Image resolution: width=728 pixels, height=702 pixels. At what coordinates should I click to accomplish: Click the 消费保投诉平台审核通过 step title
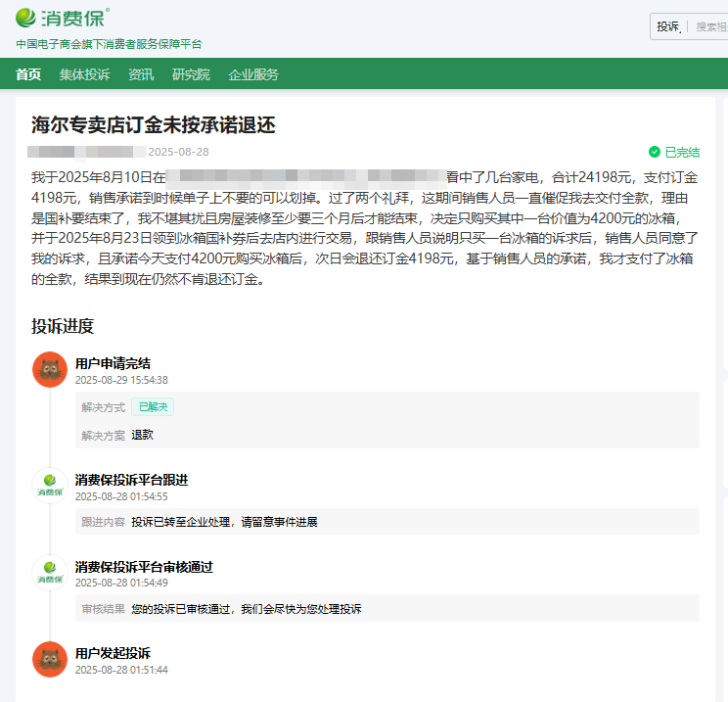pyautogui.click(x=144, y=567)
